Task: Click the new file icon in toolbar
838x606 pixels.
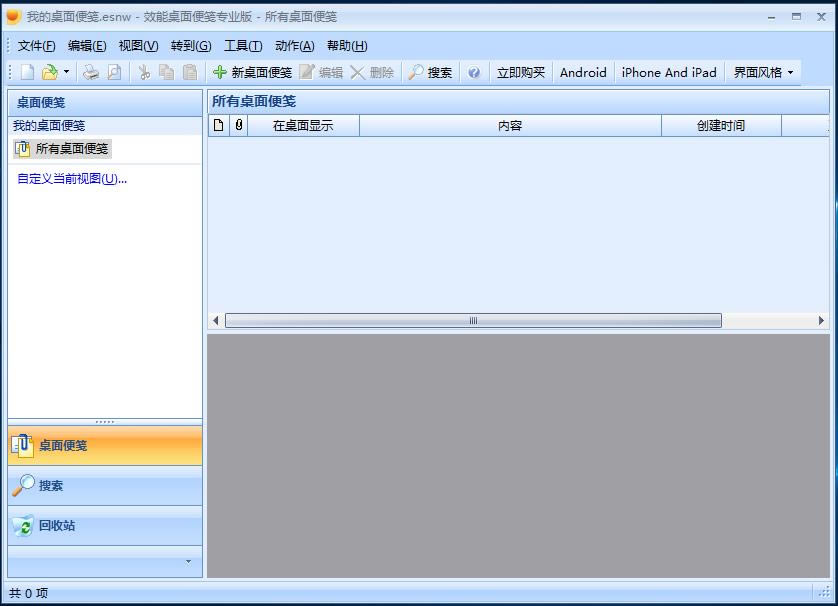Action: (27, 72)
